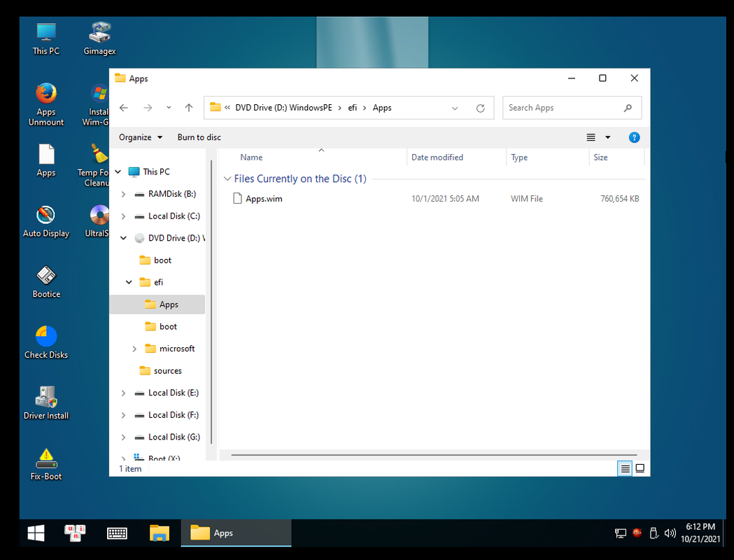This screenshot has width=734, height=560.
Task: Open Driver Install desktop shortcut
Action: click(46, 404)
